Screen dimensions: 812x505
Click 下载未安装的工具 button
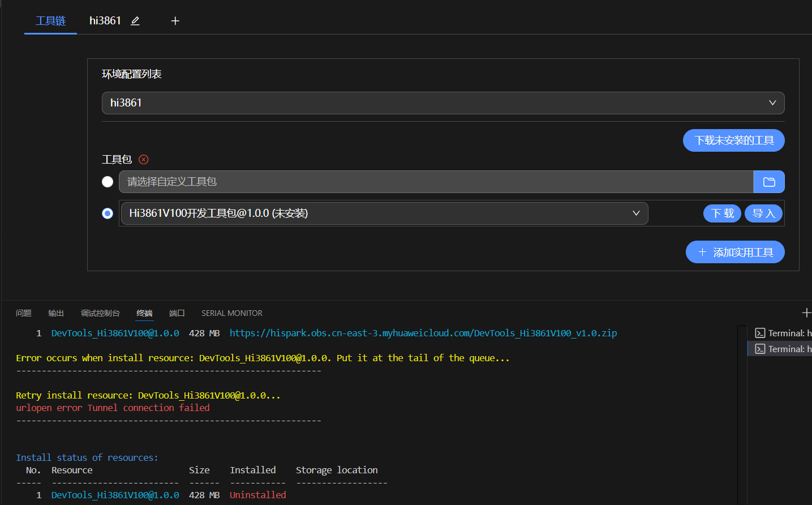coord(734,140)
